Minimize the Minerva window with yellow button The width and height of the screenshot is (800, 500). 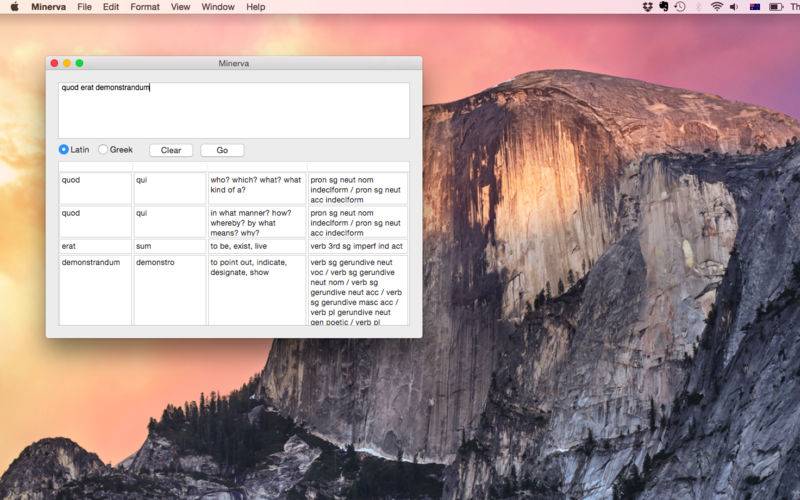coord(67,63)
